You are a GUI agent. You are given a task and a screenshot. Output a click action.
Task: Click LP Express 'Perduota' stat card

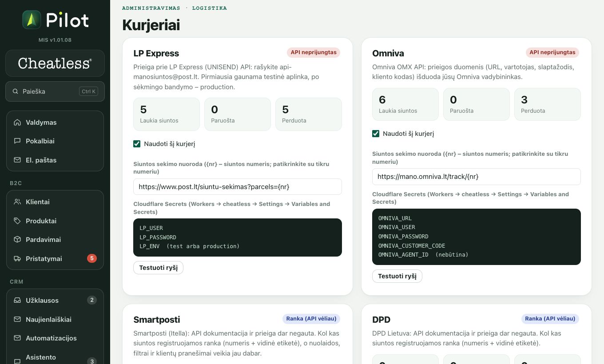[x=309, y=114]
